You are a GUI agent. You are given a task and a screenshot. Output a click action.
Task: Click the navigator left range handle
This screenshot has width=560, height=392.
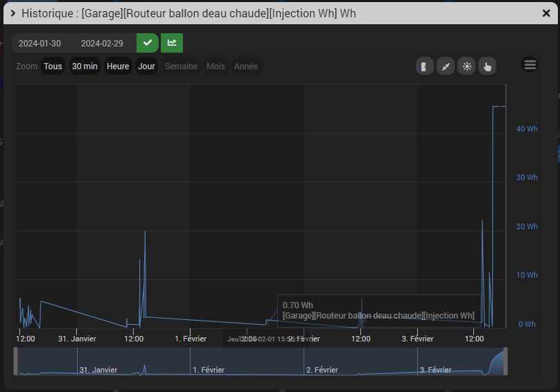(16, 362)
